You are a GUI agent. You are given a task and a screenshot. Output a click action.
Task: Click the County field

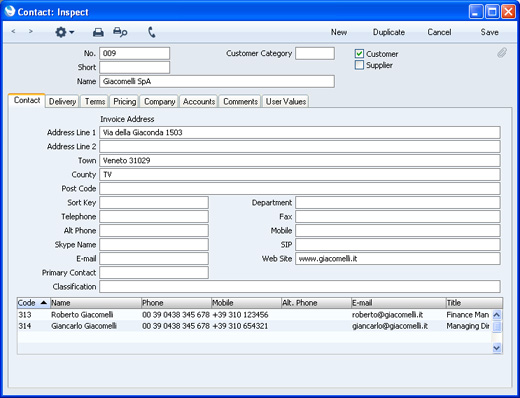pyautogui.click(x=300, y=174)
